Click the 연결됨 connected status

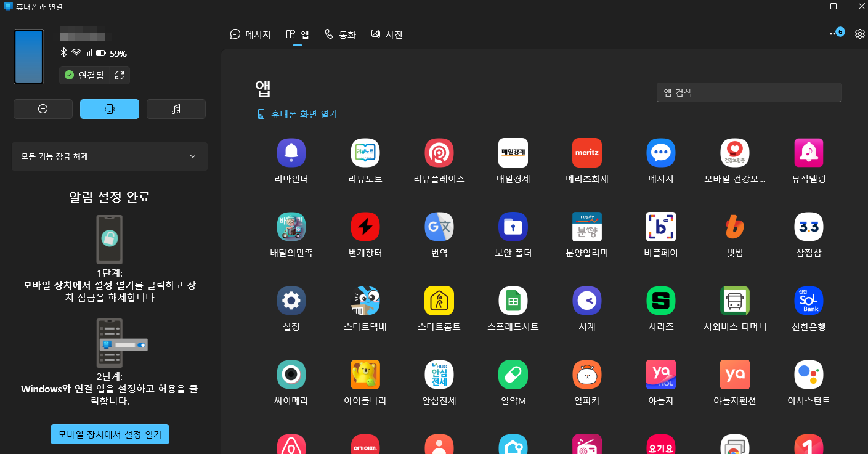pos(85,75)
